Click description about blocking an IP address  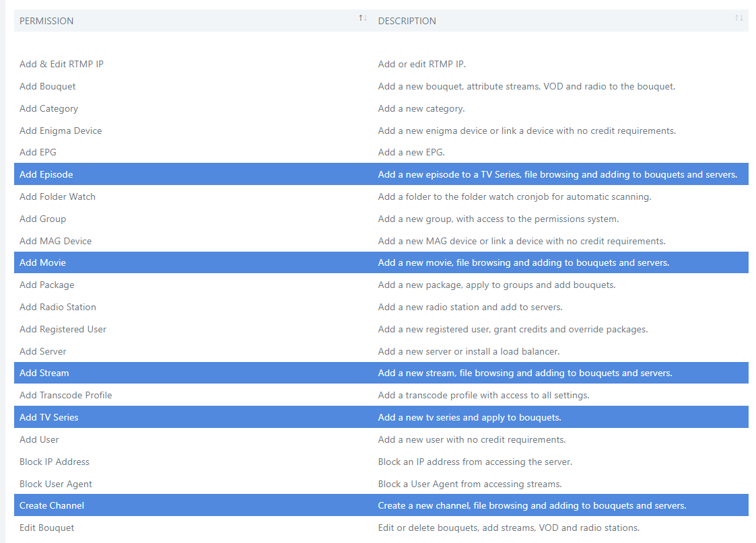[x=475, y=462]
